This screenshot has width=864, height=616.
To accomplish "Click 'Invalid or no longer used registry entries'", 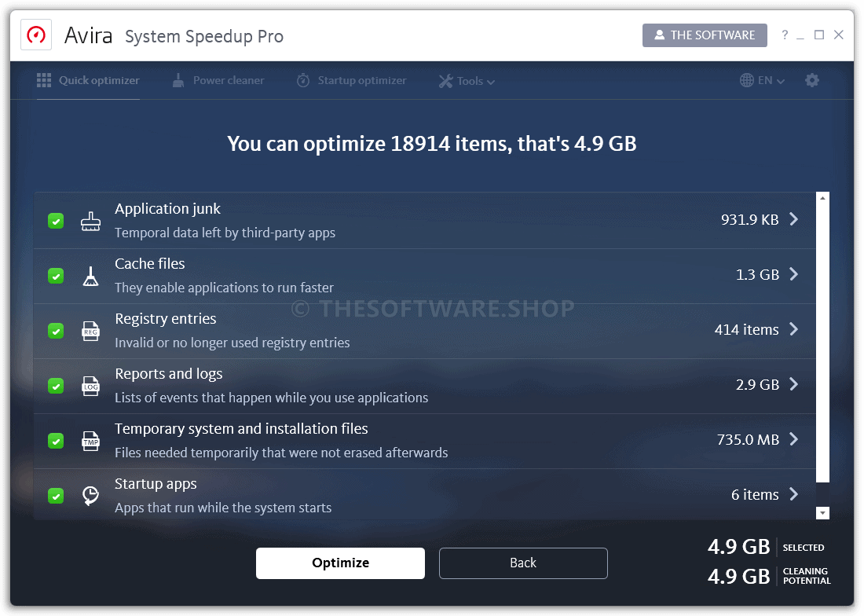I will coord(232,343).
